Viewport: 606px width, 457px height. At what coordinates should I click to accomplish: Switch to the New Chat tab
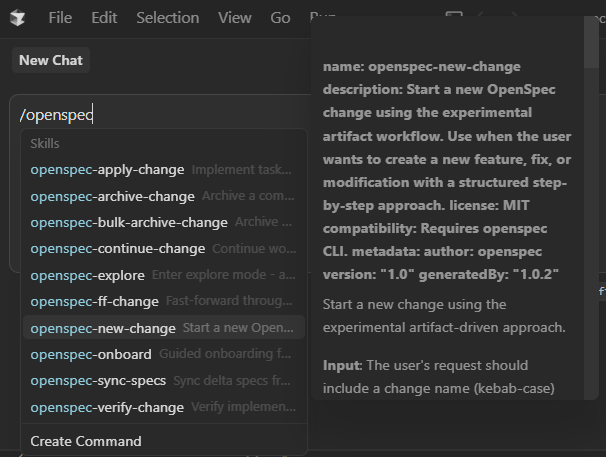click(x=51, y=61)
